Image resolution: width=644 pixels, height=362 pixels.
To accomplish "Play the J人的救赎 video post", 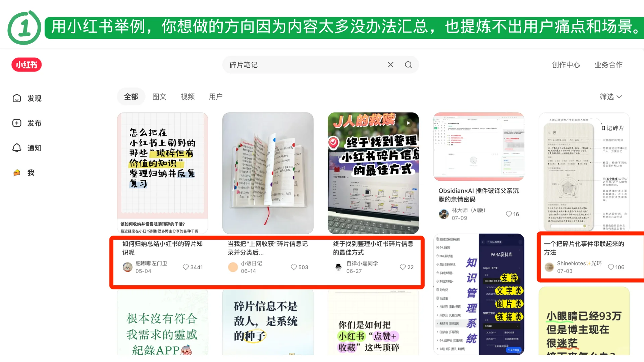I will [x=408, y=123].
